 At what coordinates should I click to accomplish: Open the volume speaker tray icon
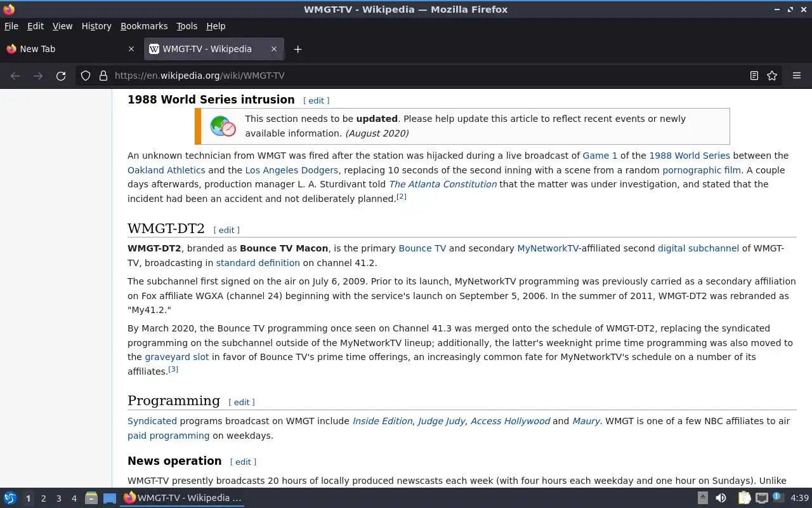coord(721,498)
